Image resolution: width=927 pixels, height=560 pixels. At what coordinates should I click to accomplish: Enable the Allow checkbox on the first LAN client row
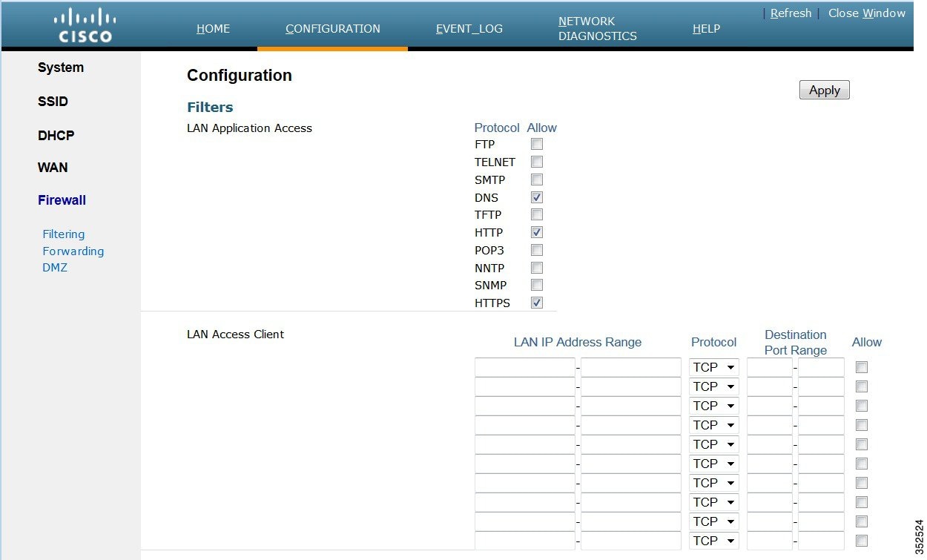tap(861, 366)
